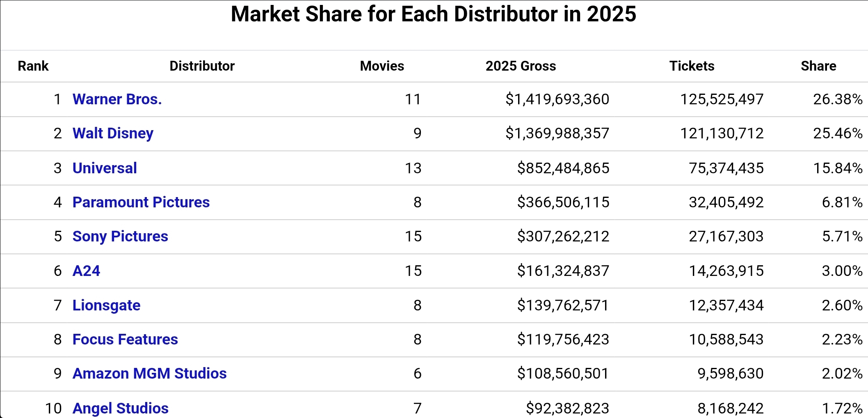Open the A24 distributor link
This screenshot has height=418, width=868.
(x=86, y=271)
